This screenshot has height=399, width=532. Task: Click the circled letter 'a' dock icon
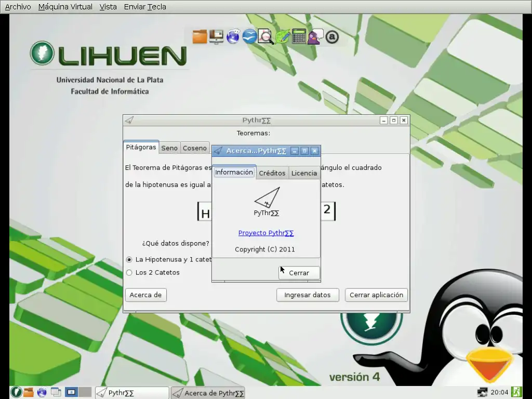pos(332,37)
